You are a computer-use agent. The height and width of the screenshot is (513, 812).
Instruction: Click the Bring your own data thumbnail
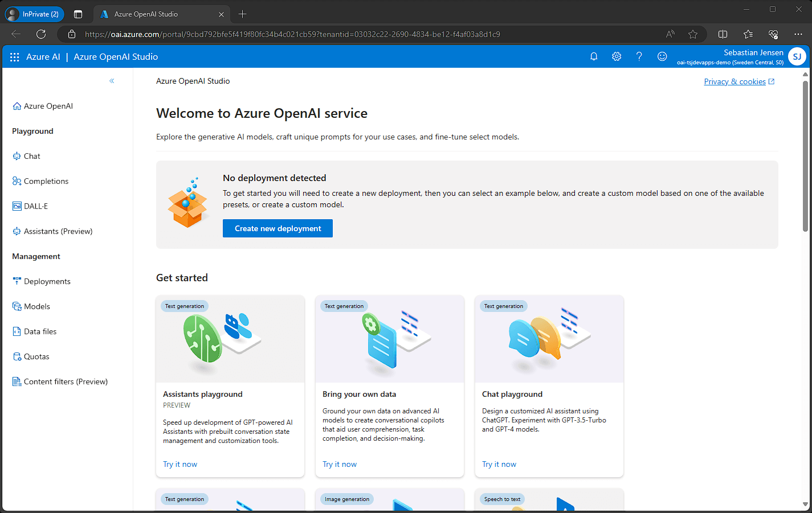pyautogui.click(x=390, y=339)
